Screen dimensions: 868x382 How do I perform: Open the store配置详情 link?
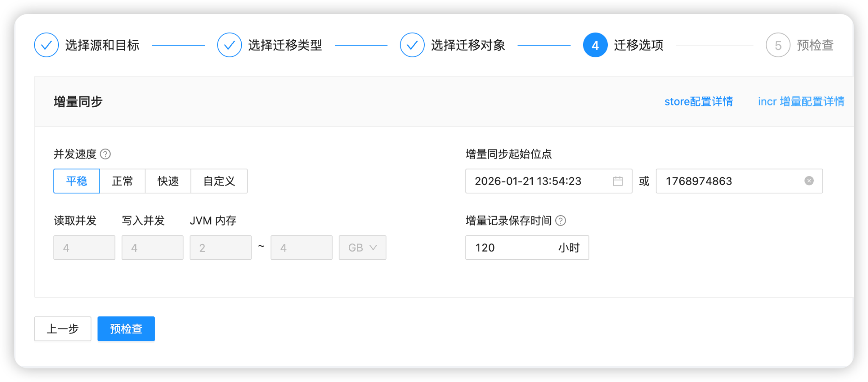pos(698,102)
